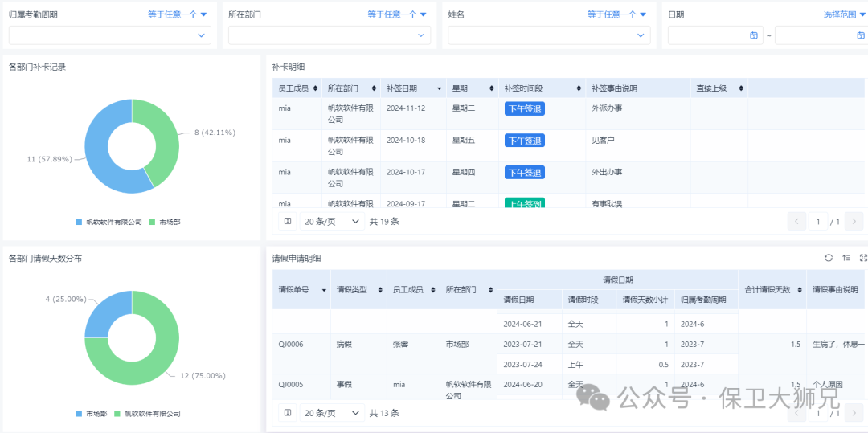
Task: Click 下午签退 tag in 2024-11-12 row
Action: (x=524, y=108)
